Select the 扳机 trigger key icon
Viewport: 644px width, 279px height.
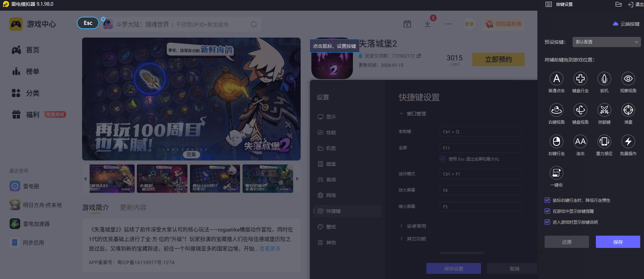pos(604,79)
